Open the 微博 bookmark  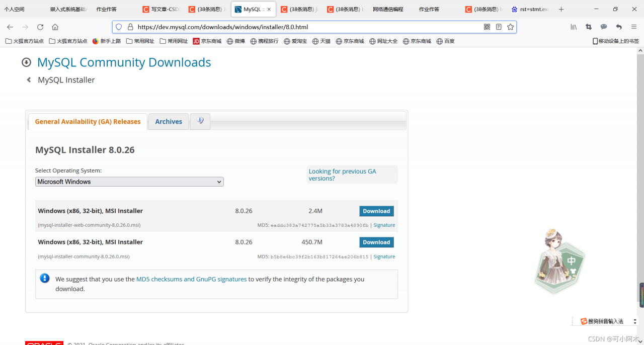(x=235, y=41)
